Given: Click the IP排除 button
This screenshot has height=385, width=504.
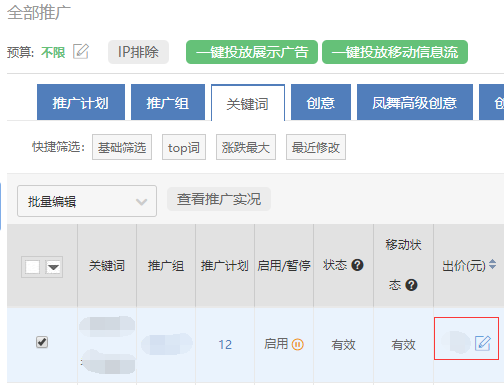Looking at the screenshot, I should (138, 52).
